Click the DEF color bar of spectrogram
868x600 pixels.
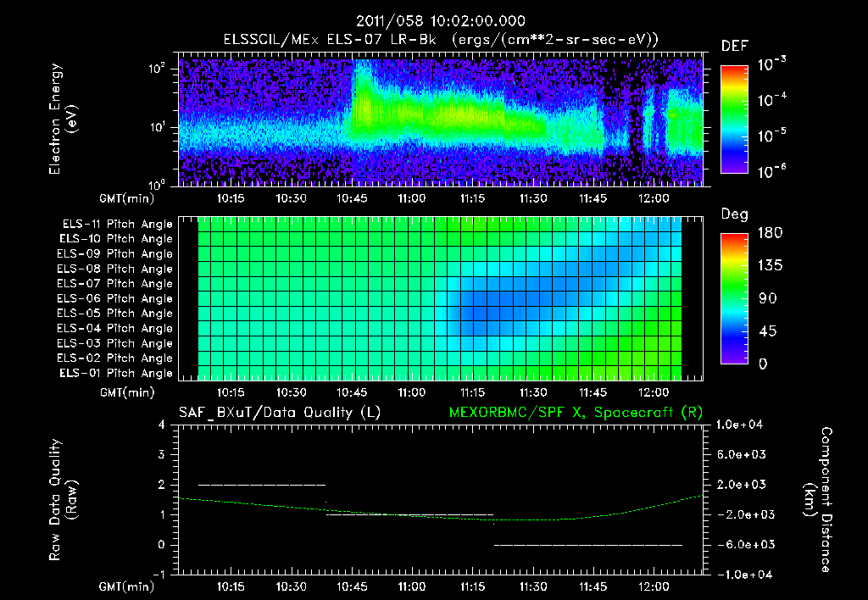tap(734, 119)
